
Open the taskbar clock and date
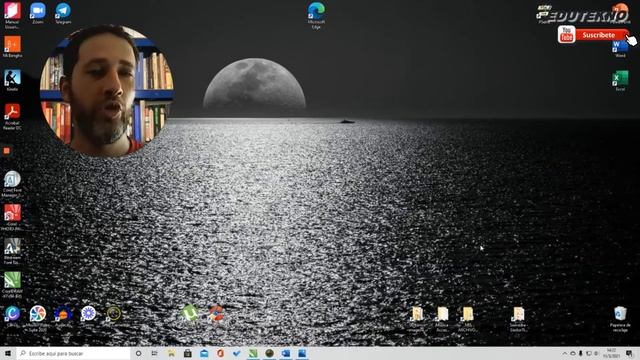(x=611, y=353)
